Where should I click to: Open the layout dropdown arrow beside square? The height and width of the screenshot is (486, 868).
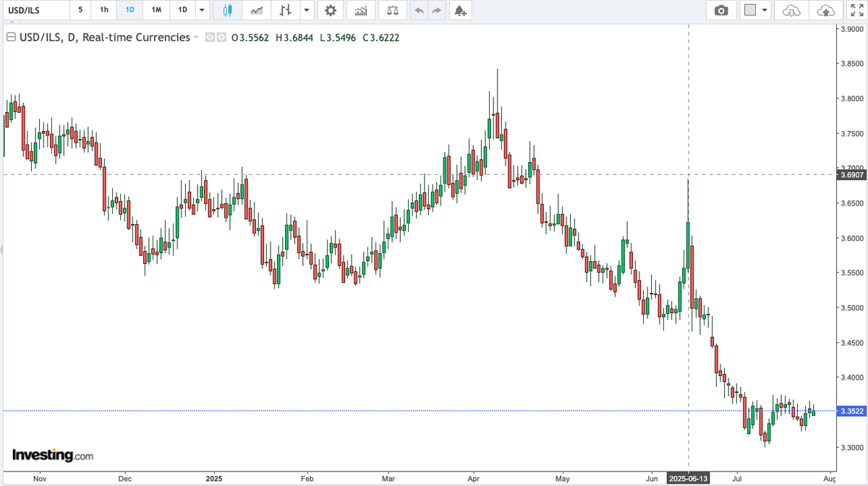[765, 10]
